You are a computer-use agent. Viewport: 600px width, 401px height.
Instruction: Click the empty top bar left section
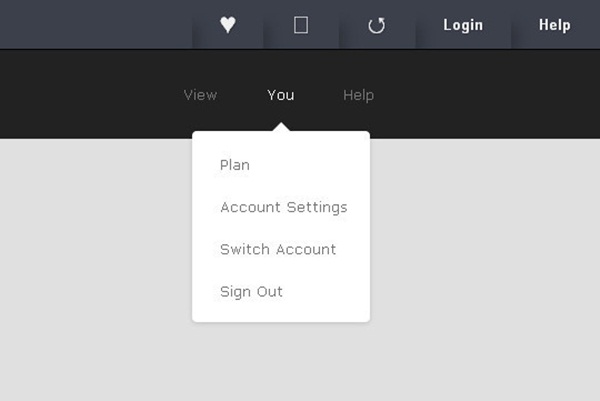point(96,24)
